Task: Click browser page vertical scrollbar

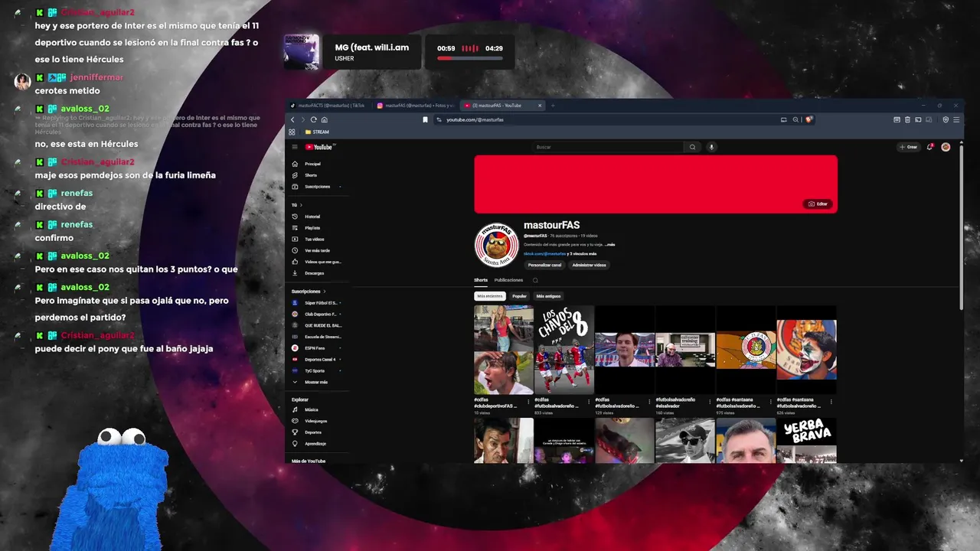Action: [x=962, y=230]
